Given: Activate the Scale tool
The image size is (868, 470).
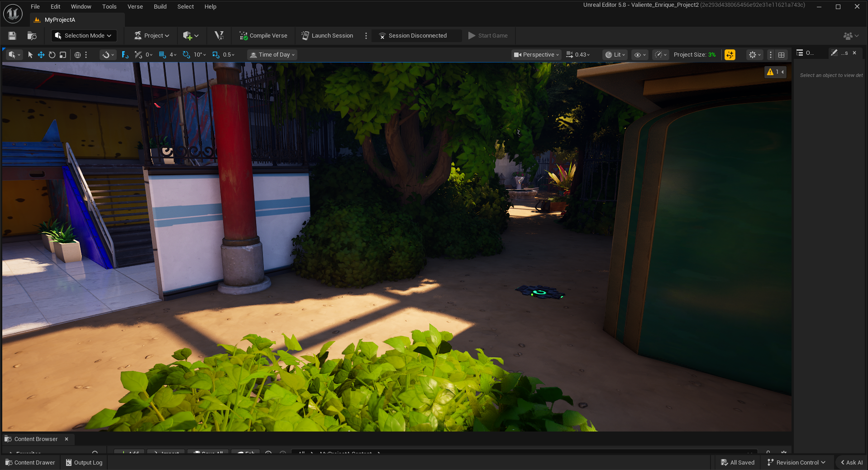Looking at the screenshot, I should [63, 55].
